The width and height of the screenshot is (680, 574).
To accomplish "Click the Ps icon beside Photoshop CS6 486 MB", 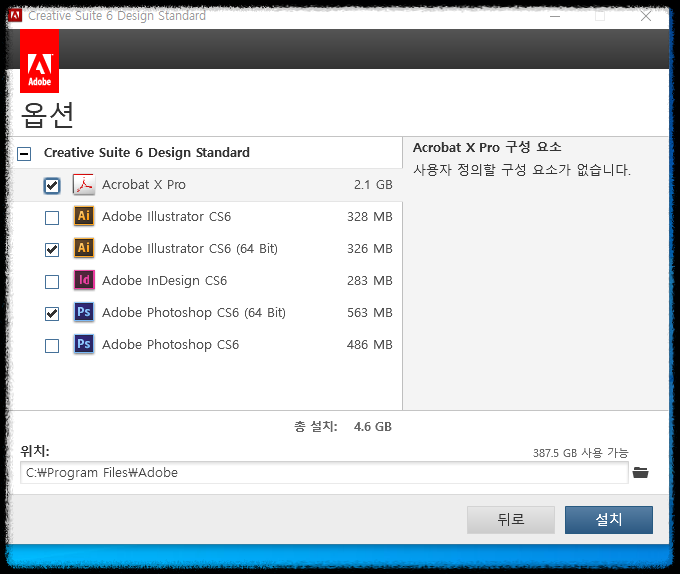I will tap(84, 344).
